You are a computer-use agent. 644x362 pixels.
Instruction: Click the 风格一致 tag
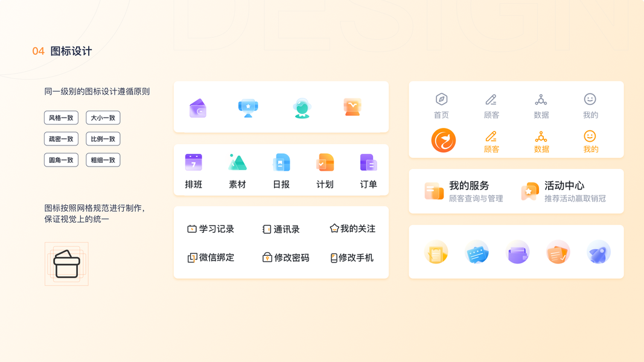pos(61,118)
